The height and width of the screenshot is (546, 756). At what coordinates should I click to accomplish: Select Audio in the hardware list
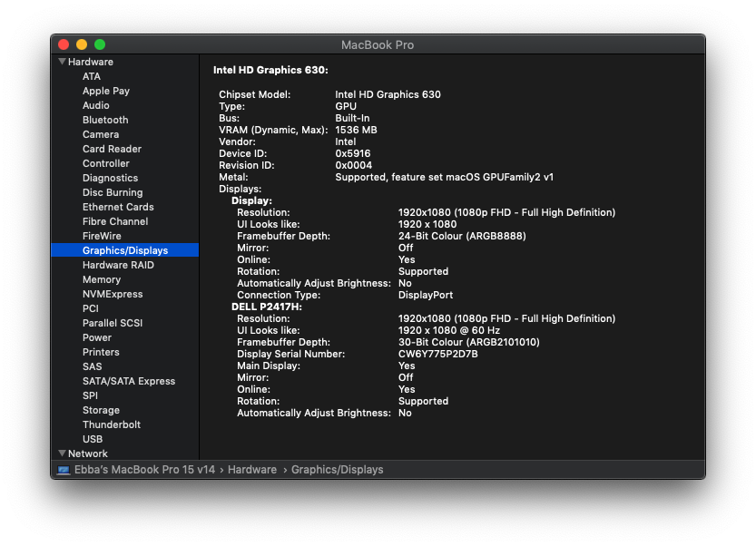point(96,105)
